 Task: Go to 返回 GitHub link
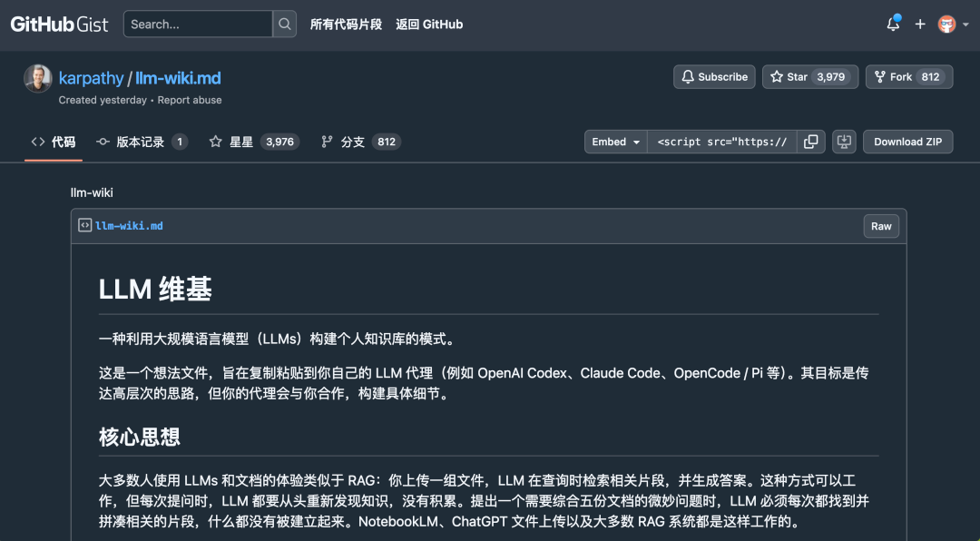(428, 25)
